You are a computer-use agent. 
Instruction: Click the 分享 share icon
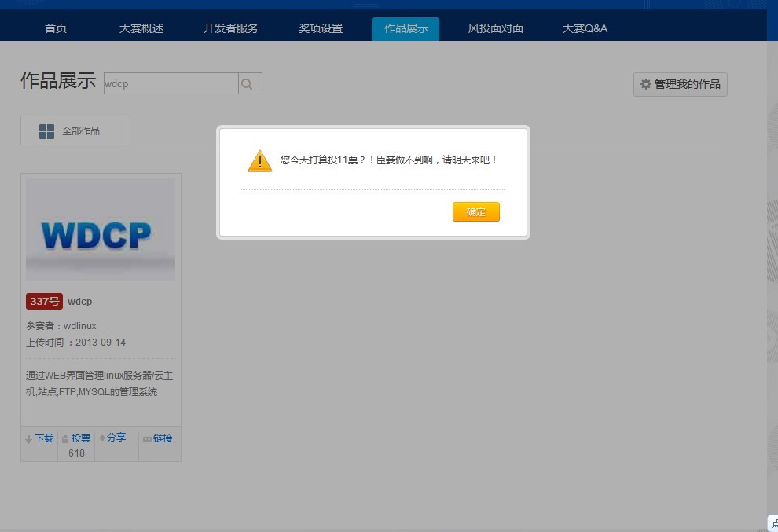click(102, 438)
